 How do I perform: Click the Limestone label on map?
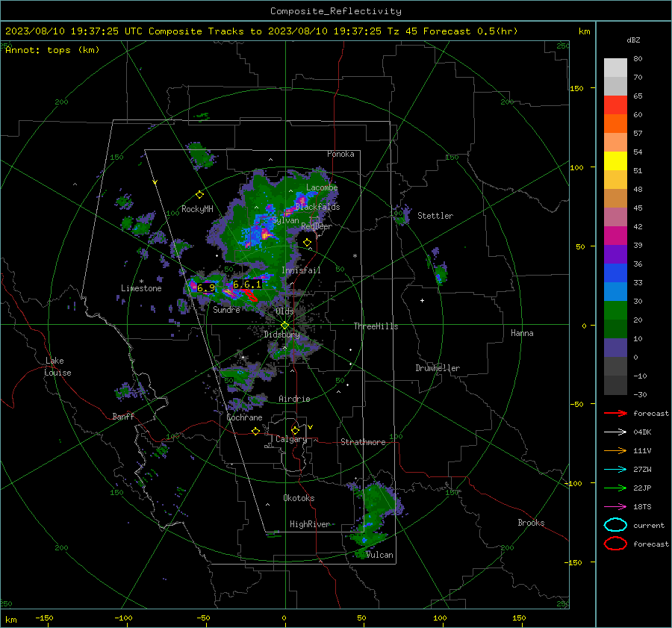(x=141, y=288)
